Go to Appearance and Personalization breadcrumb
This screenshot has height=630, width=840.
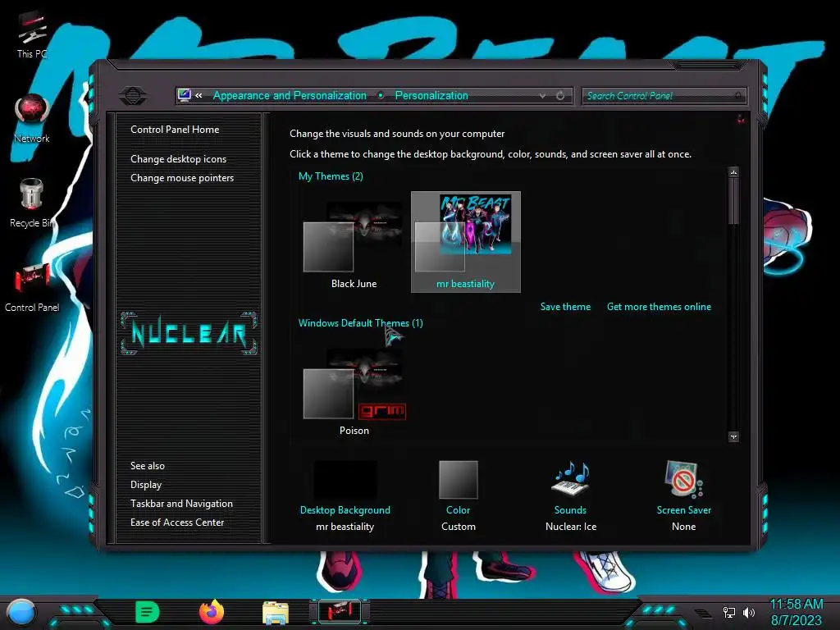290,95
